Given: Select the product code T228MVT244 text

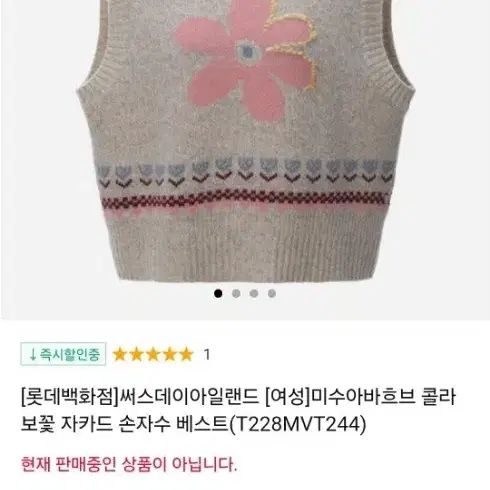Looking at the screenshot, I should (x=297, y=424).
